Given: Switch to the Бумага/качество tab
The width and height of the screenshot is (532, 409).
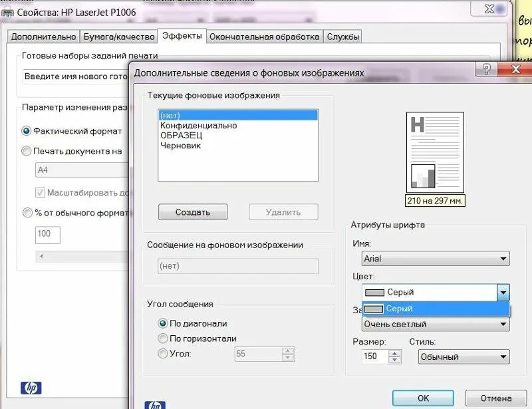Looking at the screenshot, I should pos(119,37).
